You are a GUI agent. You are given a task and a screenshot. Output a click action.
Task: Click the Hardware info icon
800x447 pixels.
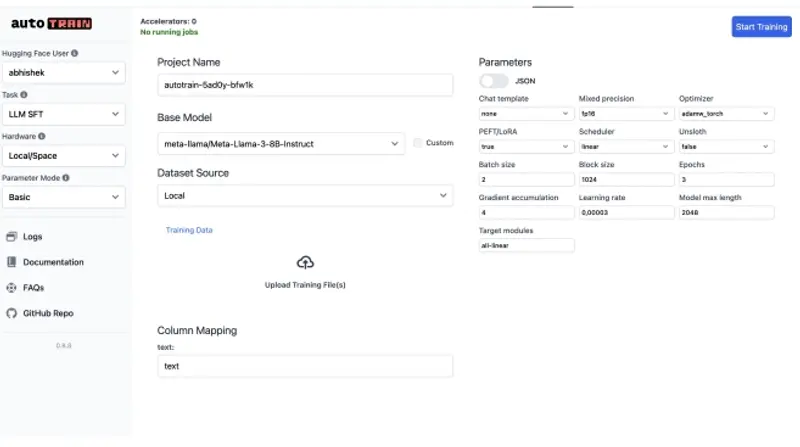coord(42,136)
